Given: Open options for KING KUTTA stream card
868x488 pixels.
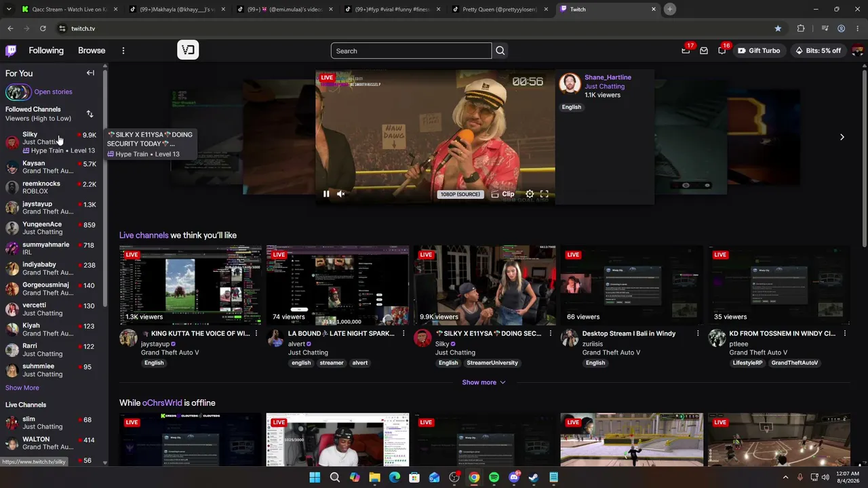Looking at the screenshot, I should (x=256, y=333).
